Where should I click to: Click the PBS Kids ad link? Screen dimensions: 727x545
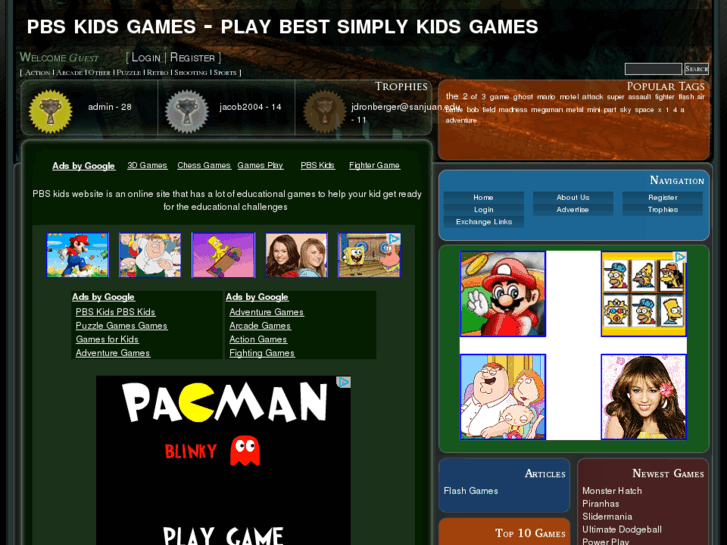tap(318, 166)
